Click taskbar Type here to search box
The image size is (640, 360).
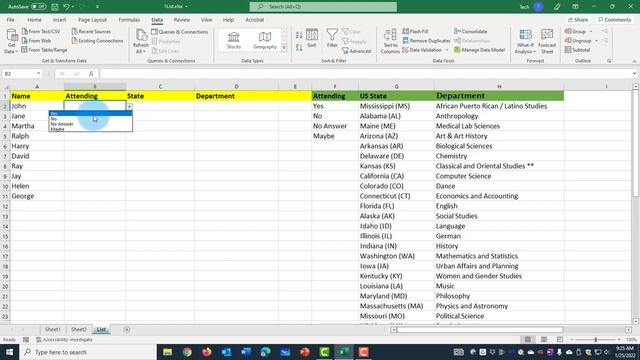tap(88, 352)
